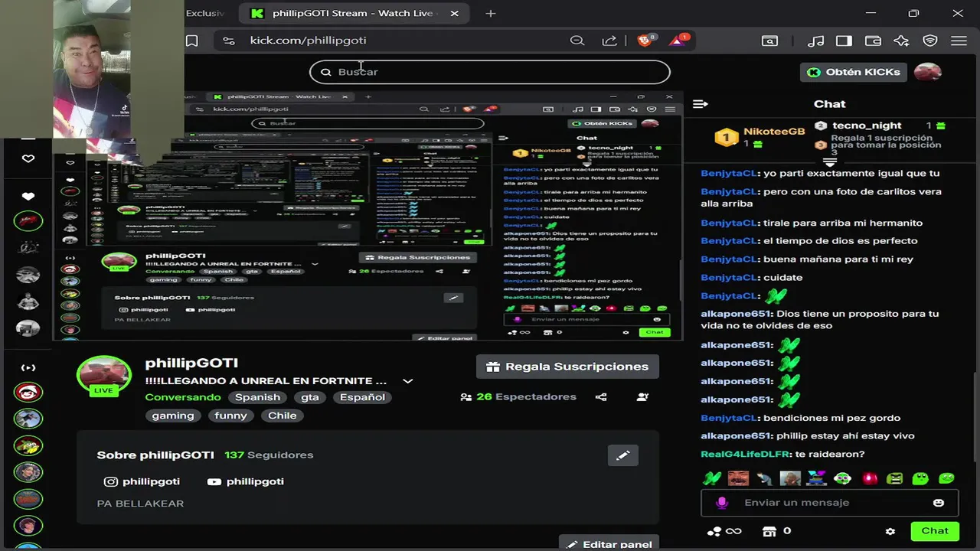Expand the leaderboard handle below NikoteeGB

coord(829,162)
